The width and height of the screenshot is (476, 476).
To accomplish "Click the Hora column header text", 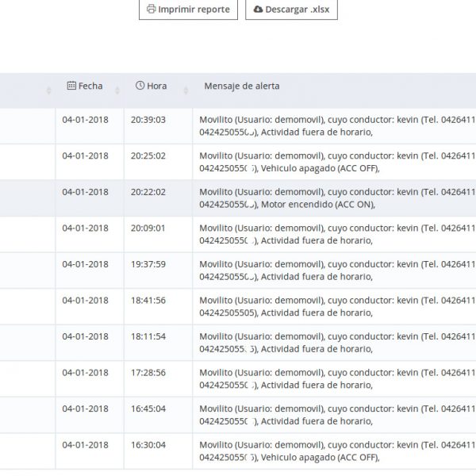I will 156,86.
